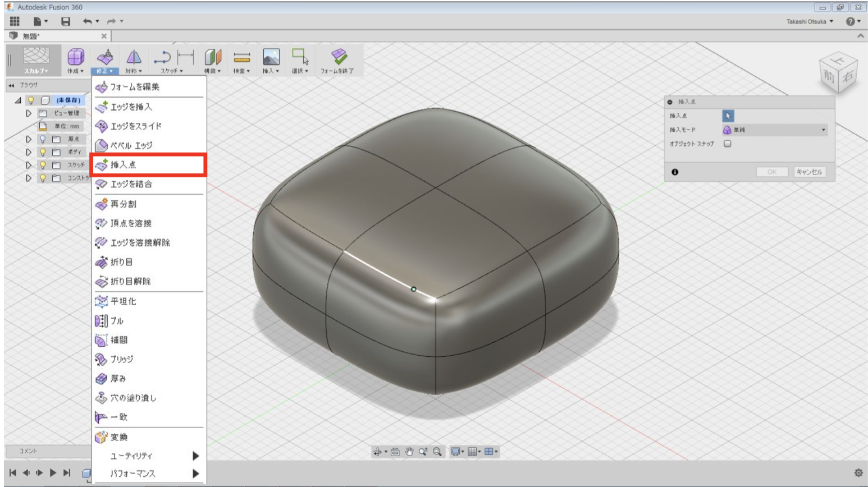Click the Save icon in the top bar
The width and height of the screenshot is (868, 487).
pos(66,21)
